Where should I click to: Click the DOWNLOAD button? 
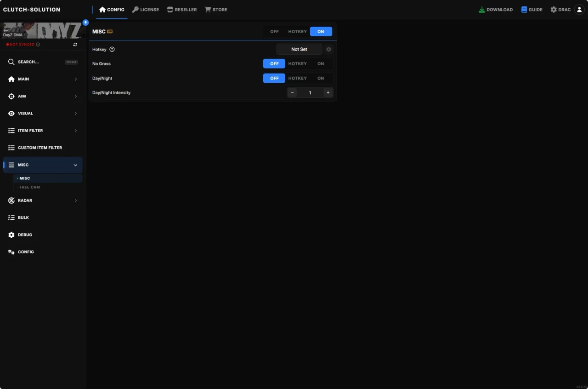click(x=496, y=10)
